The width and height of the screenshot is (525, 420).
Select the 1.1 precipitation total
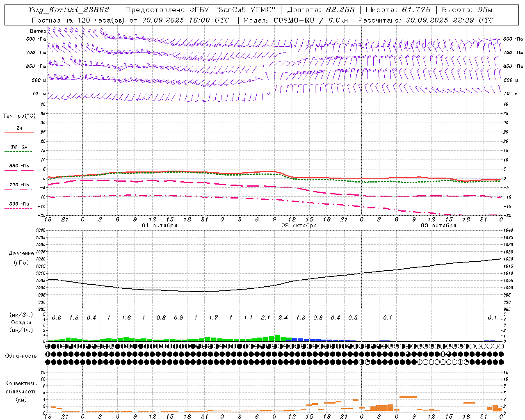pos(248,318)
